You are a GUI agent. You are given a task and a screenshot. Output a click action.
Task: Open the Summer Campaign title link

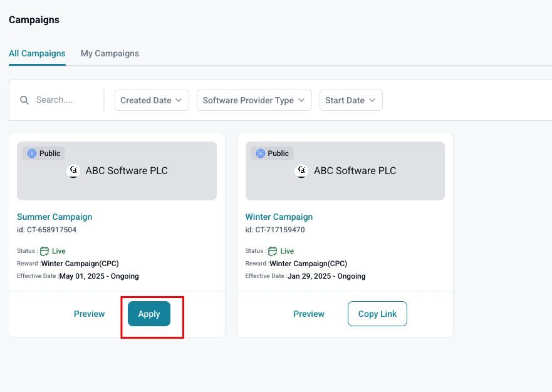[x=55, y=217]
